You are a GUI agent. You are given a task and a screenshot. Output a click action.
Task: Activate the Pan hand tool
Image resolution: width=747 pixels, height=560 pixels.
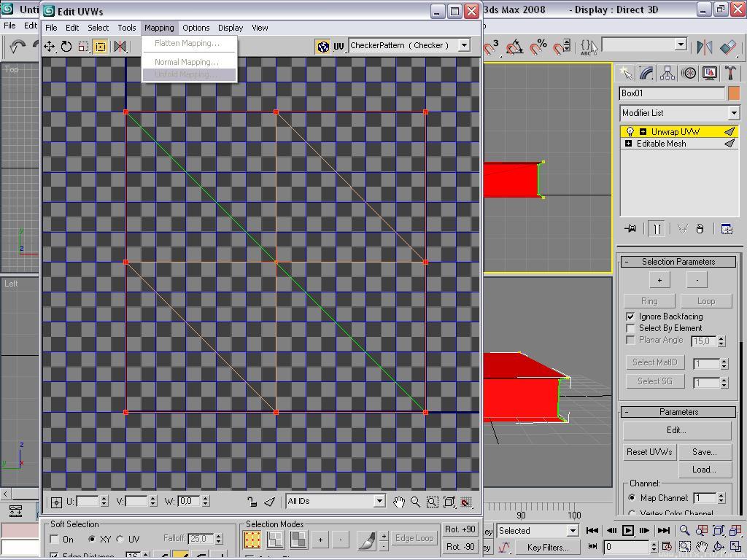point(398,502)
